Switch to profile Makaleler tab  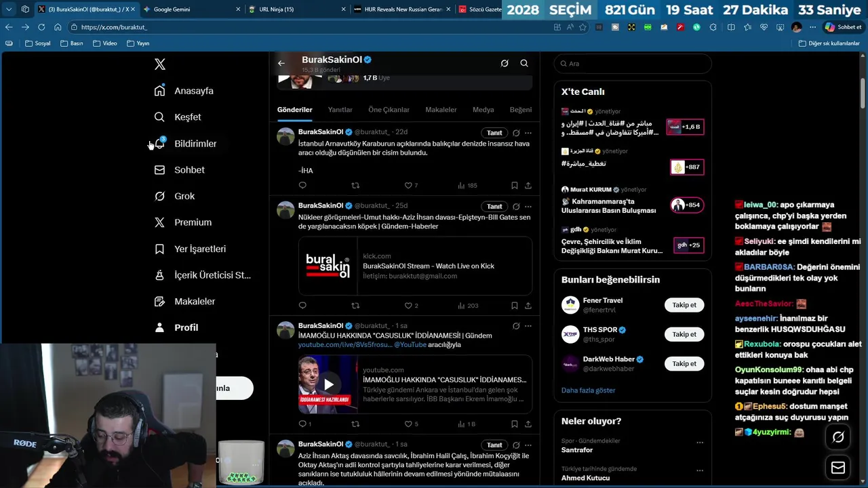tap(441, 110)
